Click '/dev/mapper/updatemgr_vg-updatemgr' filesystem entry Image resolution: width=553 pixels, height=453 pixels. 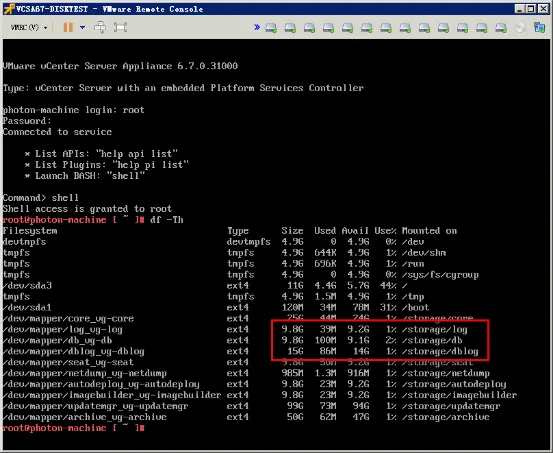pos(96,406)
